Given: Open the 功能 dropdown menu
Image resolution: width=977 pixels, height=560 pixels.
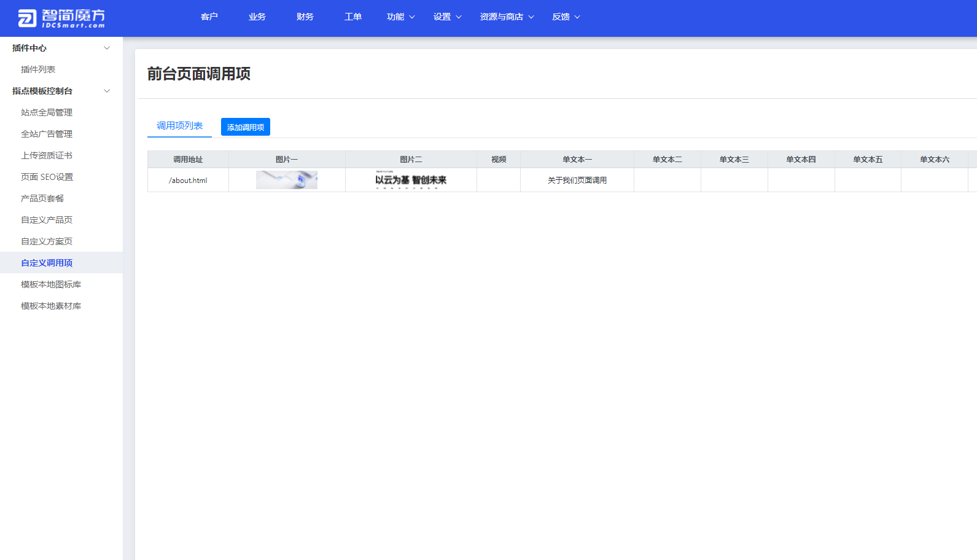Looking at the screenshot, I should click(401, 17).
